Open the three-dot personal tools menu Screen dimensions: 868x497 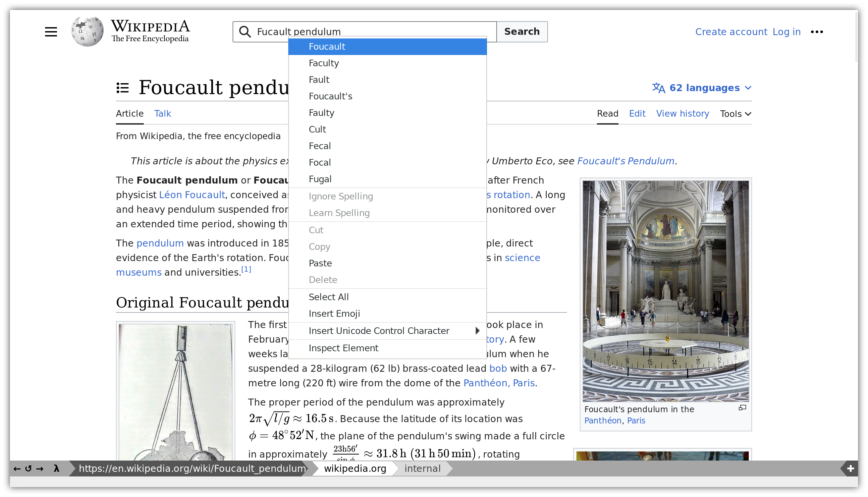[816, 32]
